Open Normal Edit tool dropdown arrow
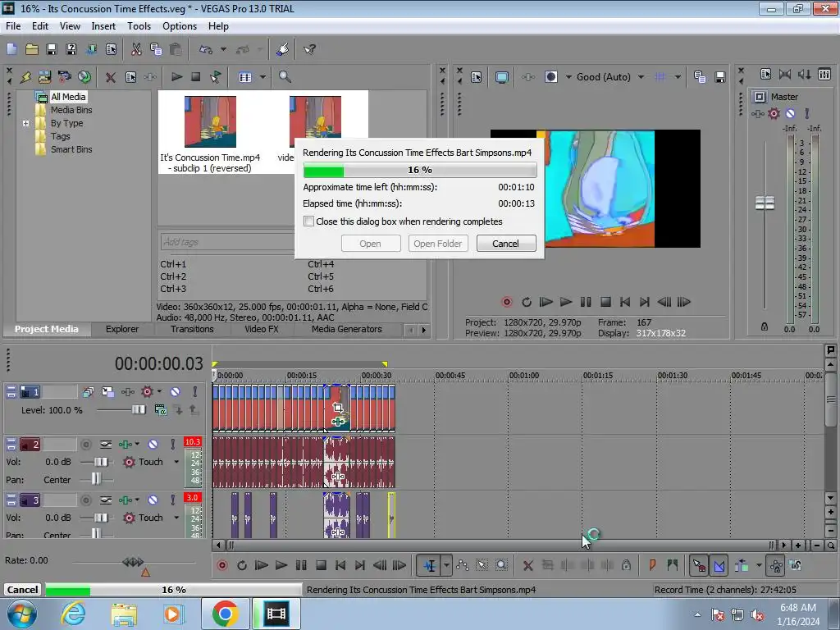 tap(446, 565)
